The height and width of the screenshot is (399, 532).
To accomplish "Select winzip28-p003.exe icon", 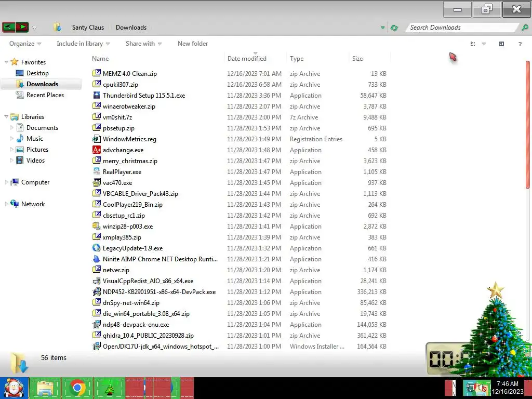I will pyautogui.click(x=97, y=226).
